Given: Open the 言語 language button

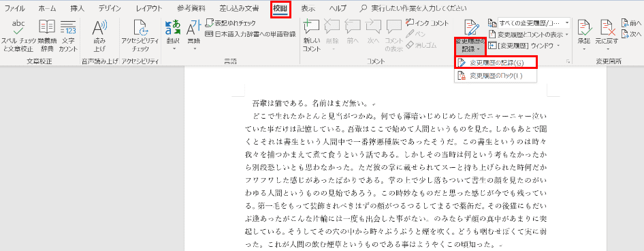Looking at the screenshot, I should pyautogui.click(x=193, y=35).
